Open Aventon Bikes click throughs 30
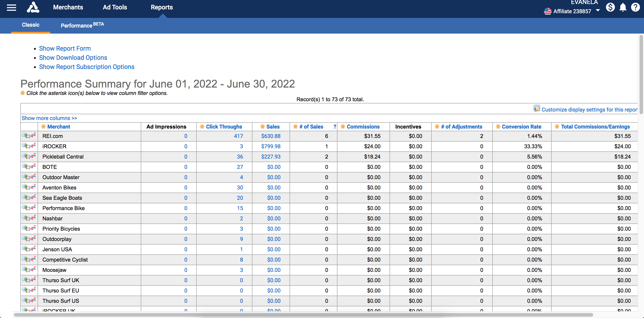This screenshot has width=644, height=318. pos(240,188)
